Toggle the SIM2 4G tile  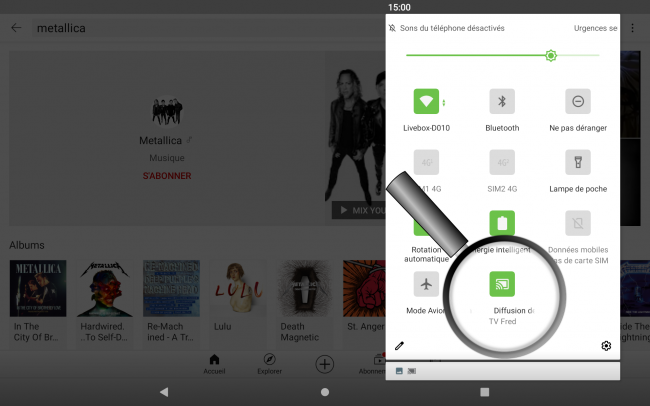[502, 162]
